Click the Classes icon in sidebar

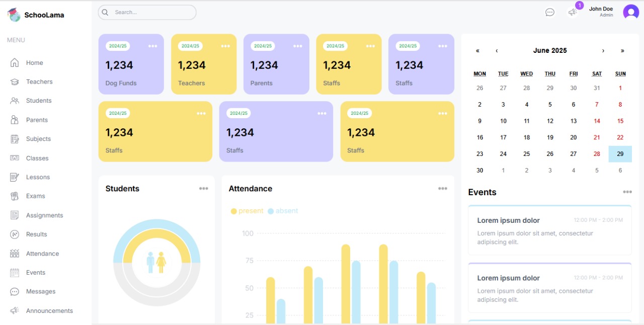click(15, 158)
